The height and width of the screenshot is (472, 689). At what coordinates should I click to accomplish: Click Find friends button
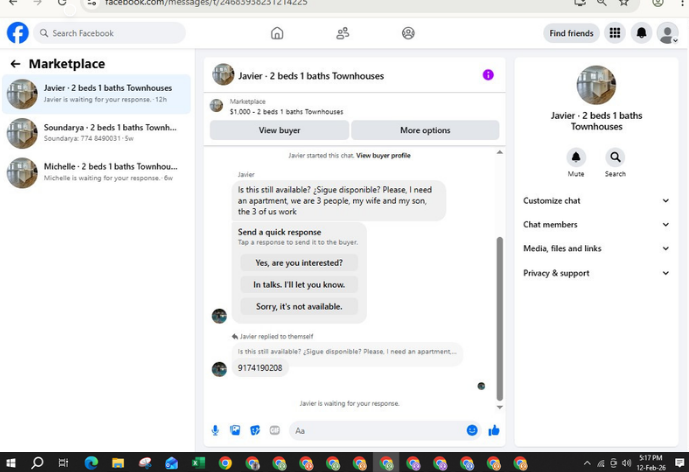(571, 33)
